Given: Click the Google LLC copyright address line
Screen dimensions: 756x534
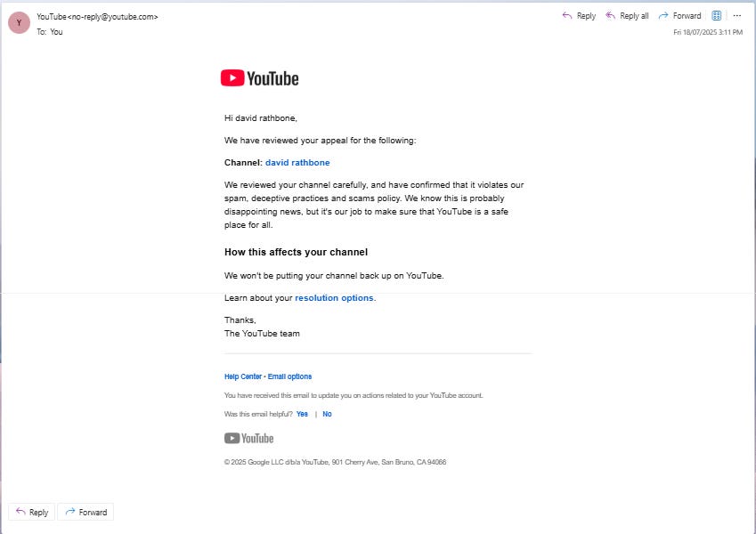Looking at the screenshot, I should [x=335, y=462].
